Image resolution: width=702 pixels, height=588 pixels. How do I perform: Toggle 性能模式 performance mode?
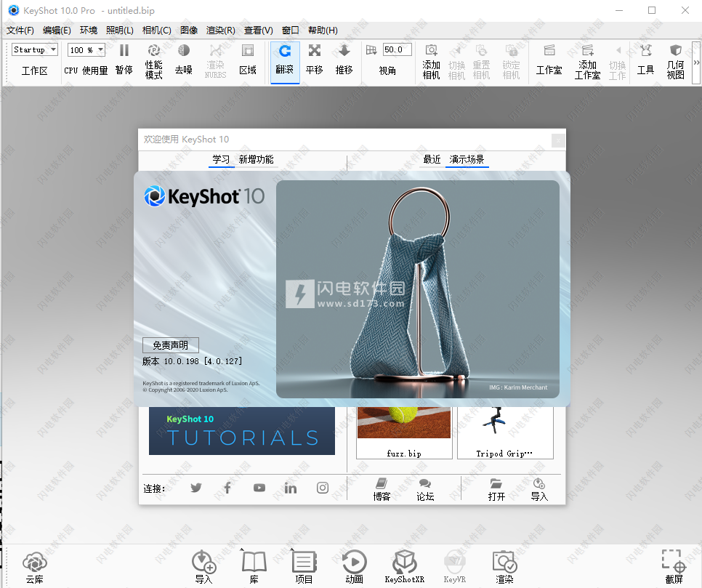tap(153, 62)
